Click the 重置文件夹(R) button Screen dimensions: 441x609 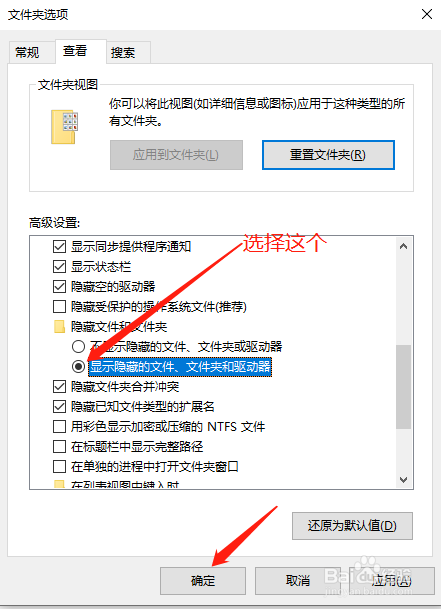point(328,155)
